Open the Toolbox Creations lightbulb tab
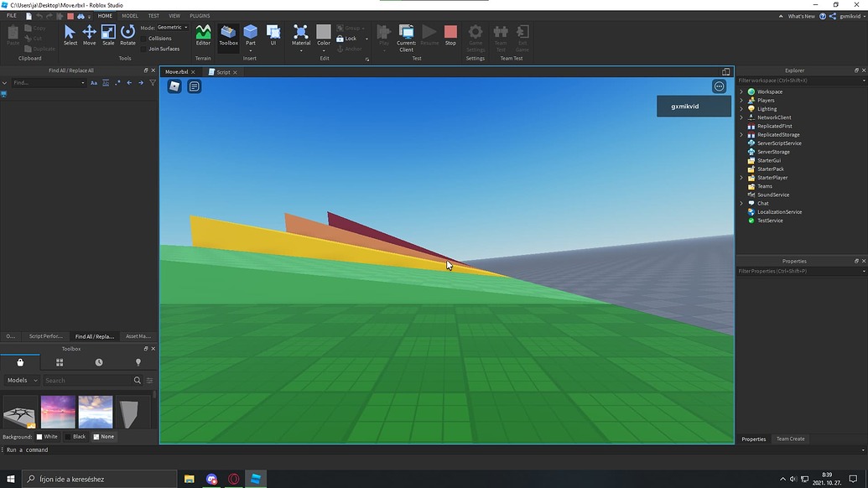The height and width of the screenshot is (488, 868). tap(138, 362)
